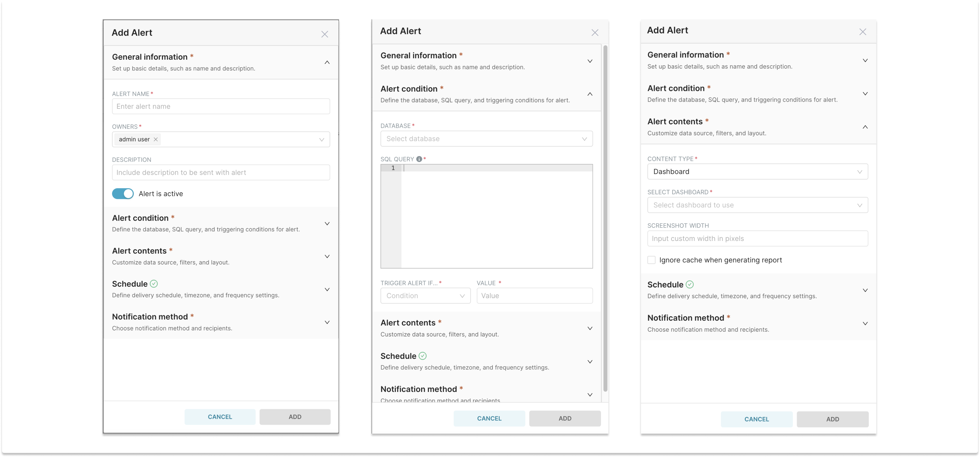Close the leftmost Add Alert dialog
Screen dimensions: 980x457
pos(325,34)
